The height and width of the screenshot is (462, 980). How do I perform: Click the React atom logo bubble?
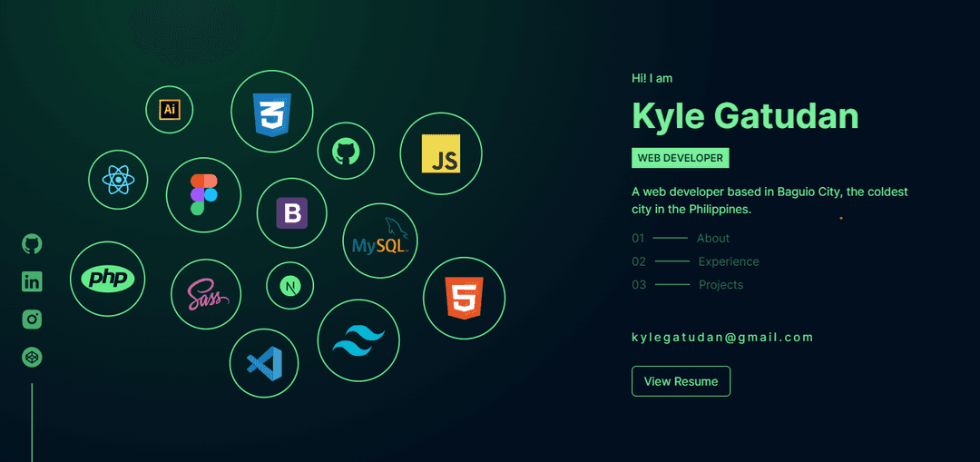pyautogui.click(x=118, y=180)
